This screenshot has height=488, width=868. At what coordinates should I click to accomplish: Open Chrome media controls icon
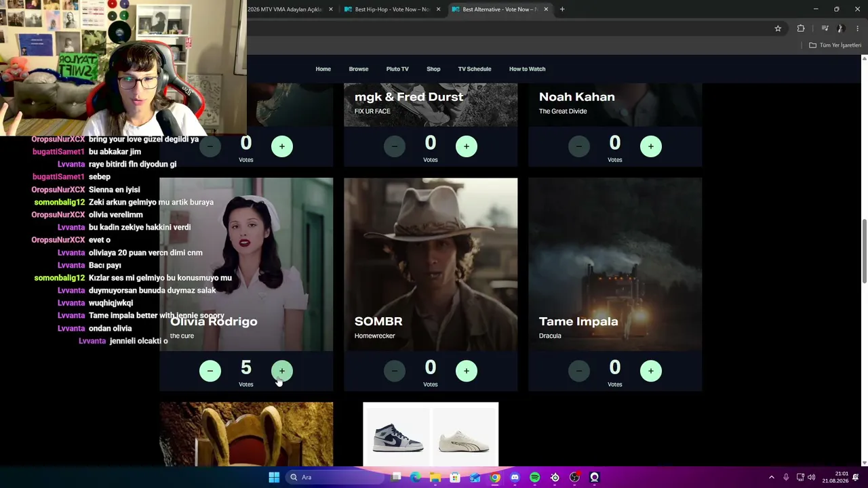[825, 28]
